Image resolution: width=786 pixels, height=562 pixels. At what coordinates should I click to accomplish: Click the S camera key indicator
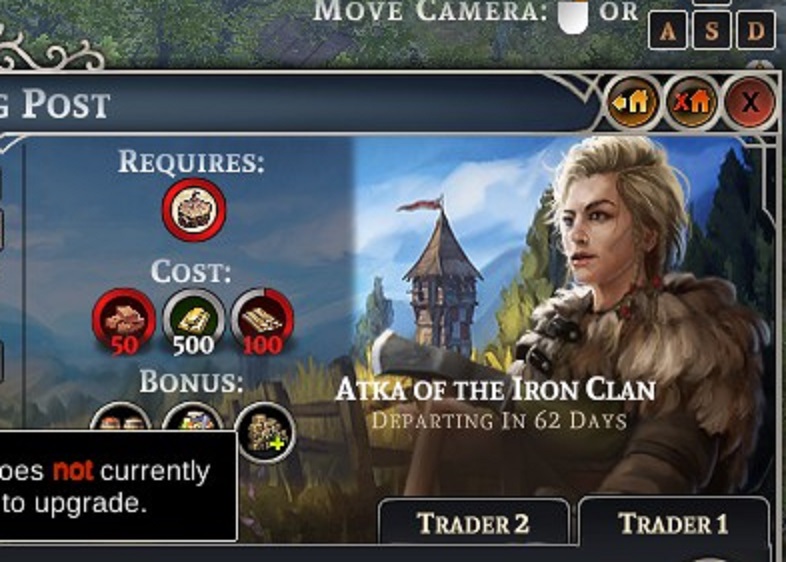pyautogui.click(x=712, y=31)
